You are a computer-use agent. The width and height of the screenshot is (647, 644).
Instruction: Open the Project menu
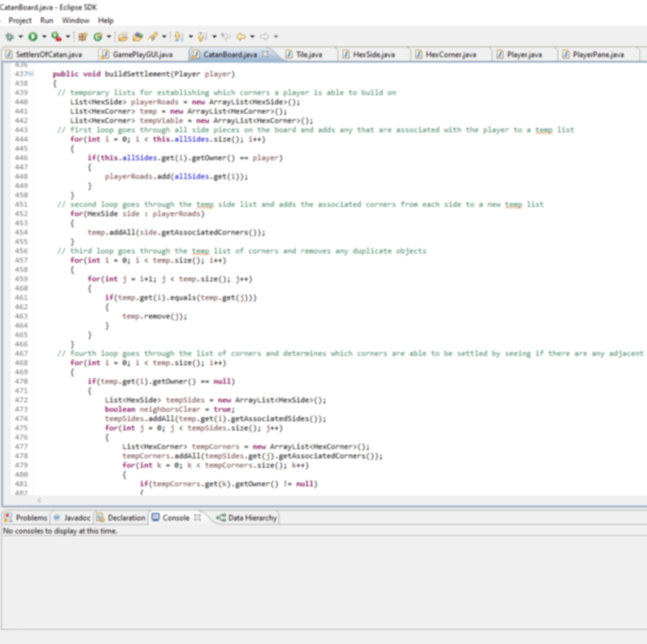coord(20,20)
